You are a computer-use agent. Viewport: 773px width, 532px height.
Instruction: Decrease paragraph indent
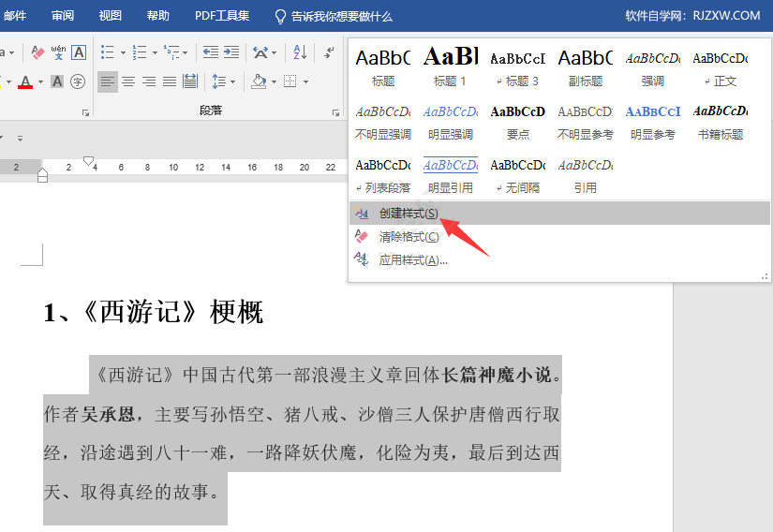[x=211, y=52]
